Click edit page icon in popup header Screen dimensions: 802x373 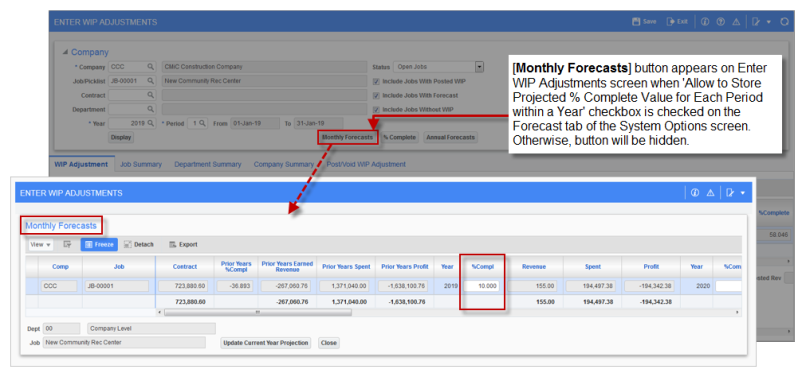tap(730, 193)
